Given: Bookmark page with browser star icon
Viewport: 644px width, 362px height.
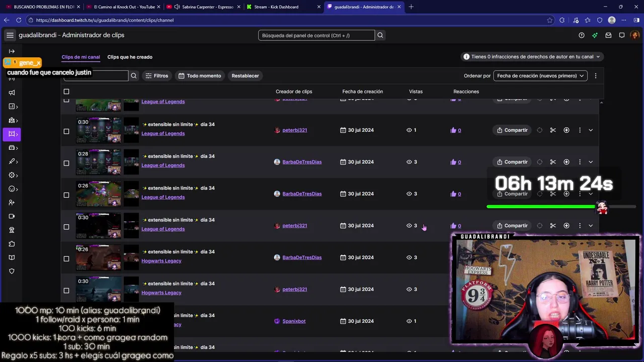Looking at the screenshot, I should click(x=549, y=20).
